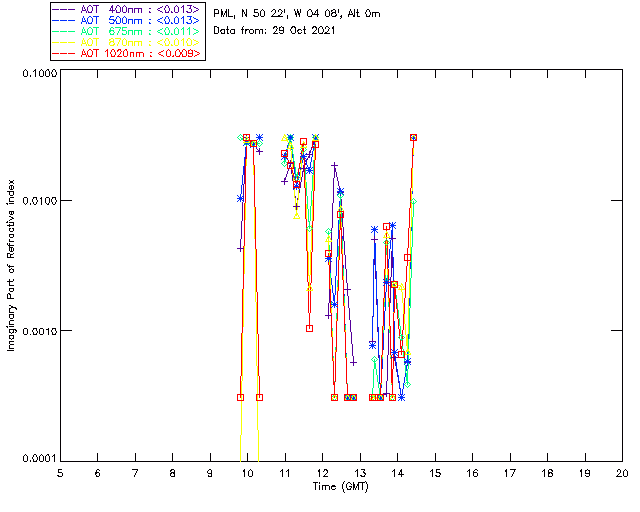The height and width of the screenshot is (512, 640).
Task: Click the 0.0100 y-axis tick label
Action: click(x=38, y=202)
